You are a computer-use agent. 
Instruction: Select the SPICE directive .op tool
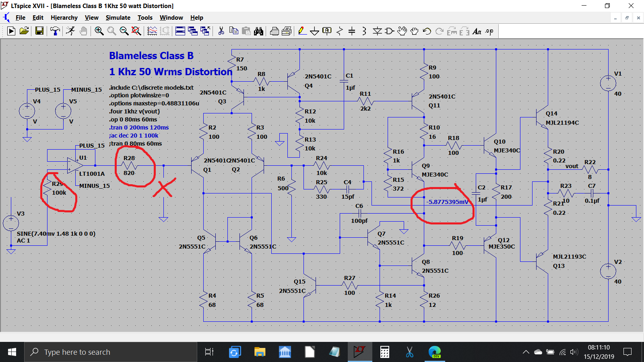tap(489, 31)
